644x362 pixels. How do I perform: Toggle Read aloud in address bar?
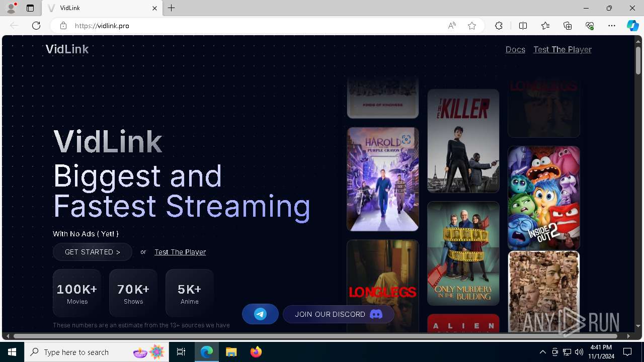(x=452, y=26)
